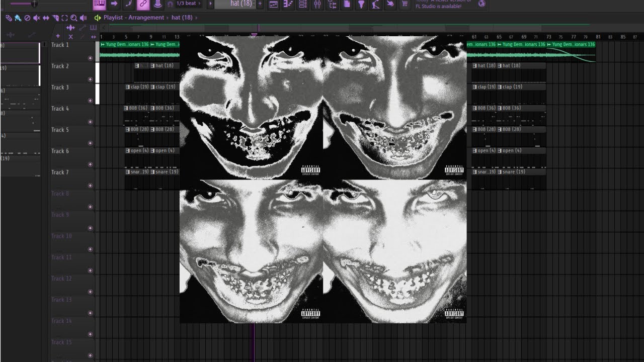Viewport: 644px width, 362px height.
Task: Select the Playback speaker tool
Action: point(83,18)
